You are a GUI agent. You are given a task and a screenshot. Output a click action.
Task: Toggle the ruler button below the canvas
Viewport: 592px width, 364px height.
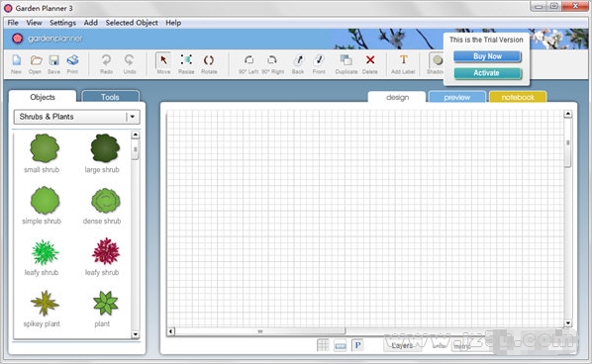click(x=341, y=346)
